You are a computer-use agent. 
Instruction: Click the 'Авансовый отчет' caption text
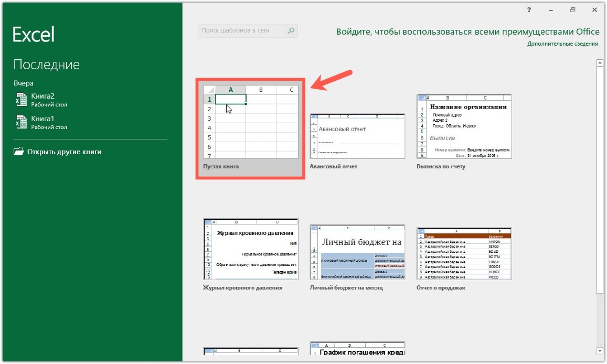pyautogui.click(x=333, y=166)
